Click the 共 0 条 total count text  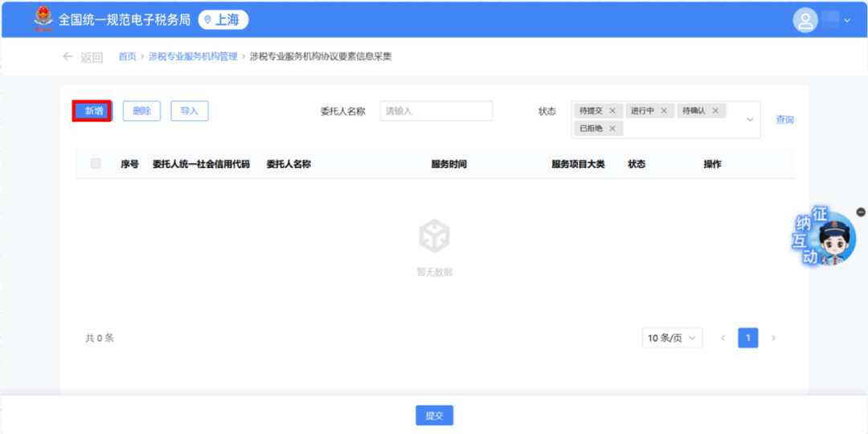pos(100,338)
